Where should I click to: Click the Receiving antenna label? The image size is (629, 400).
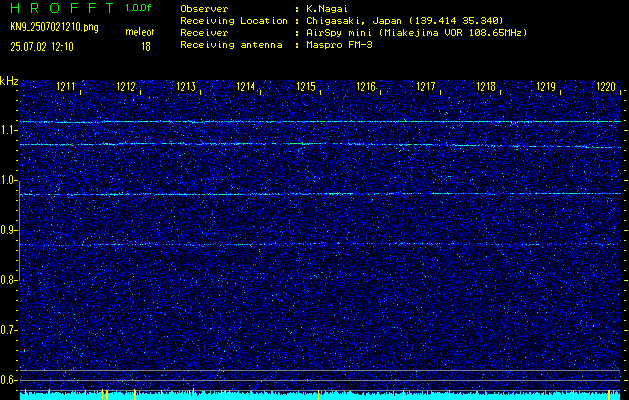point(231,45)
